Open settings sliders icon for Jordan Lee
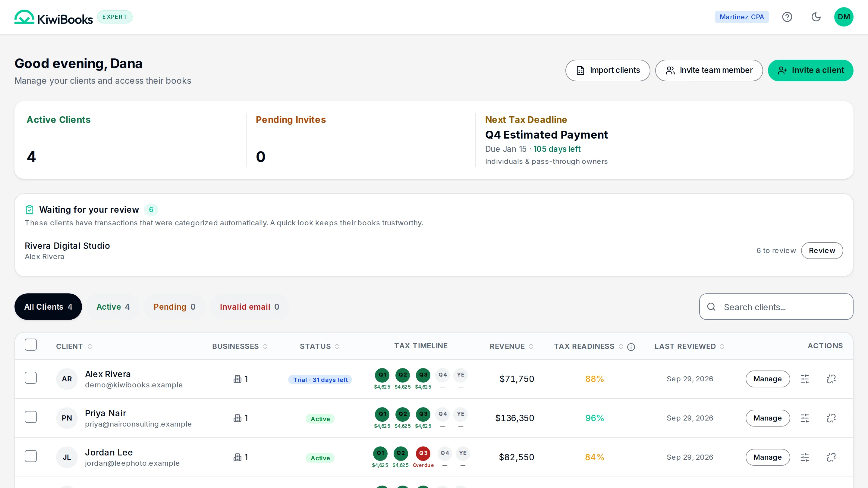 point(805,457)
